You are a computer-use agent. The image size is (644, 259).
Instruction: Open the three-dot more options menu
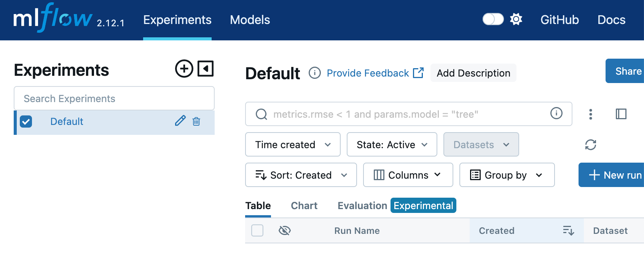coord(590,114)
